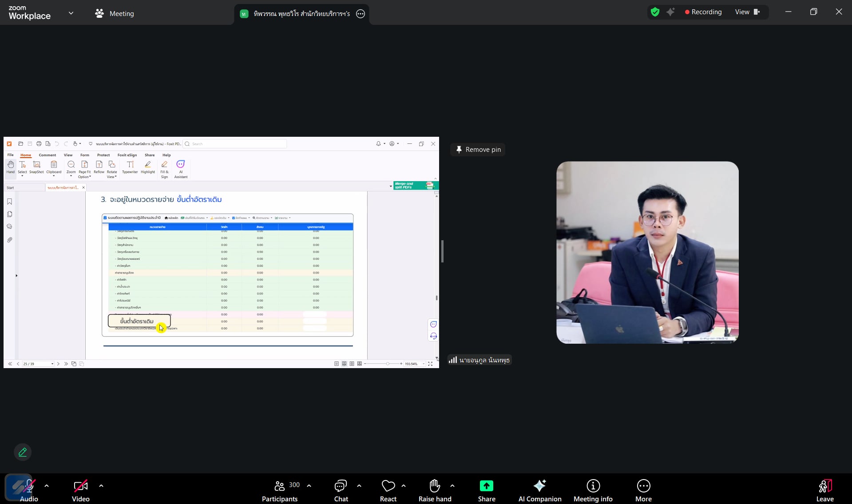Click the divider handle between shared screen and video
This screenshot has height=504, width=852.
coord(442,252)
